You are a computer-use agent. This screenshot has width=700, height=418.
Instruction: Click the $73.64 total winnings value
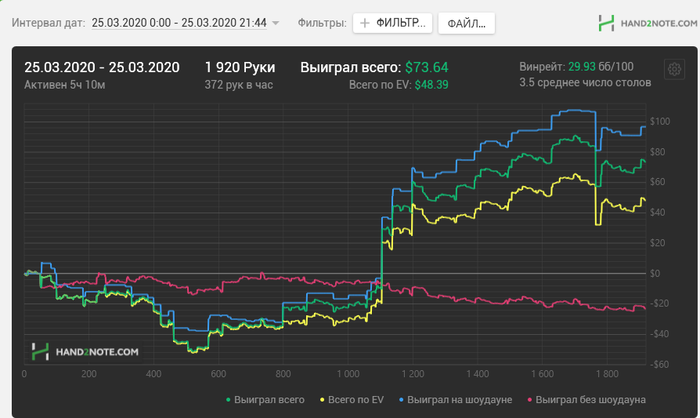[x=426, y=67]
